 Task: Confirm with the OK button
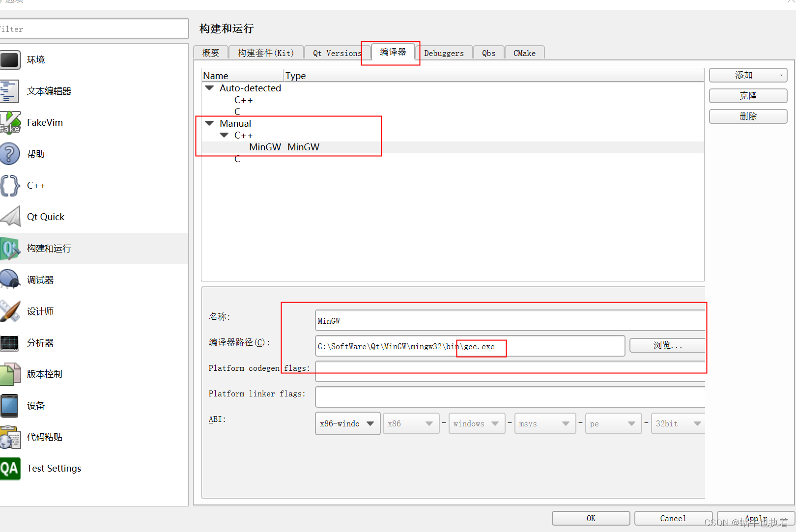tap(591, 518)
